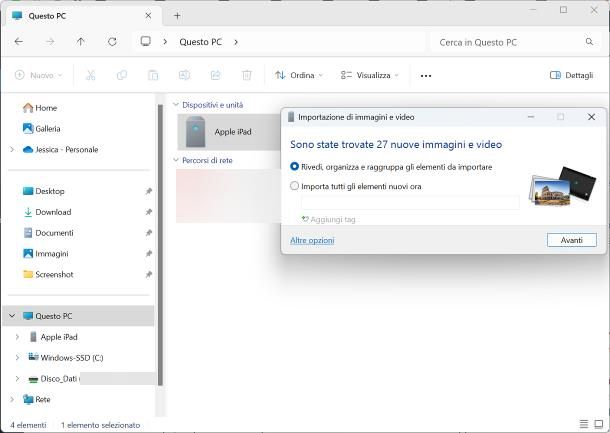This screenshot has height=433, width=610.
Task: Click the pin icon beside Documenti
Action: click(149, 233)
